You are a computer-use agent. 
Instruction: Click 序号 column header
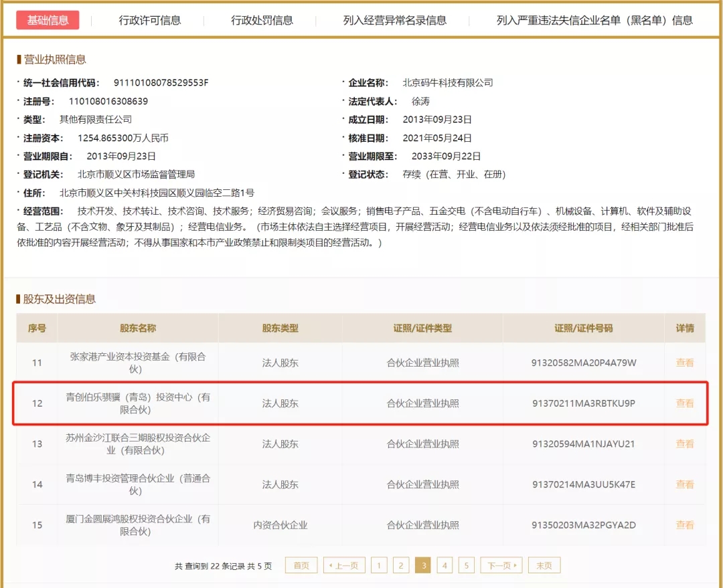click(37, 328)
